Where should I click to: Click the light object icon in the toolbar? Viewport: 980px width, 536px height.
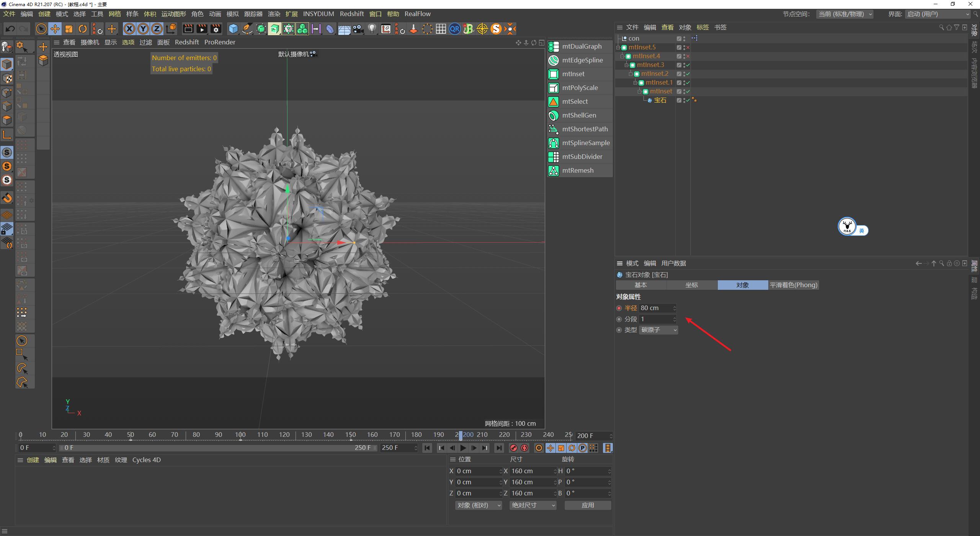[372, 29]
